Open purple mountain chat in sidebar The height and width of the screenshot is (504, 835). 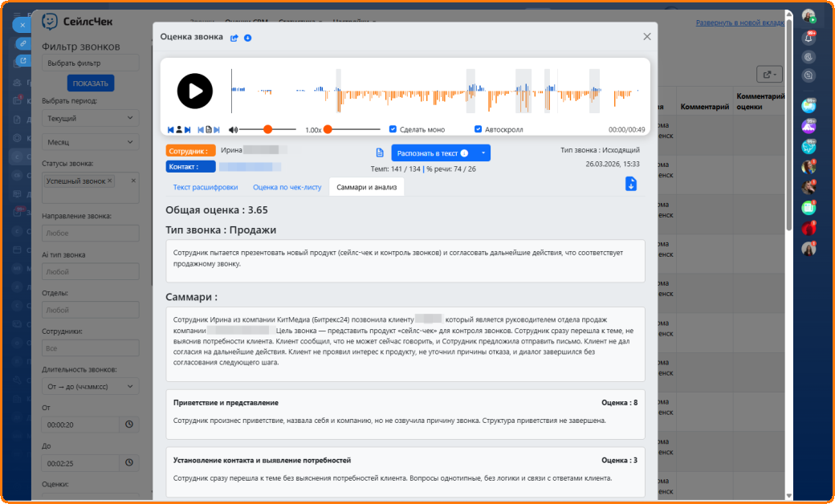point(809,126)
